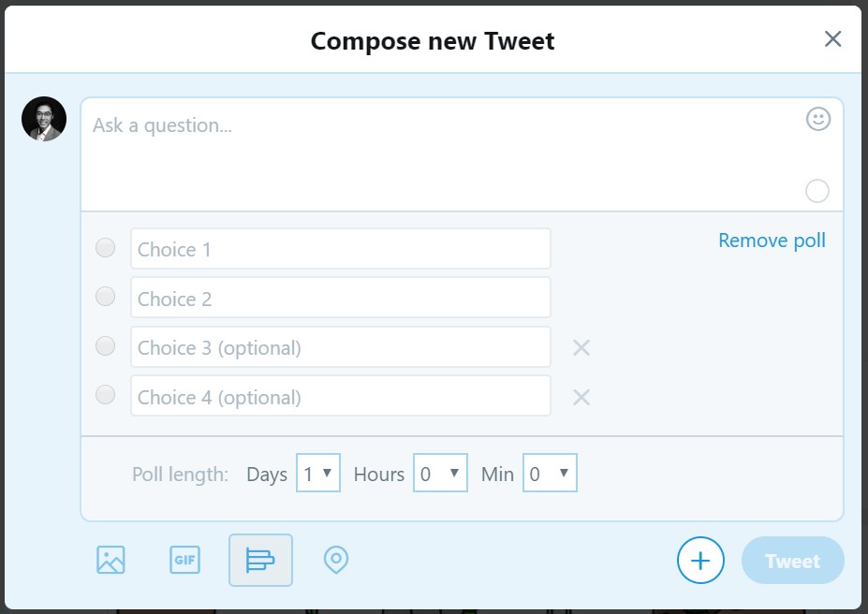The width and height of the screenshot is (868, 614).
Task: Click the add photo or video icon
Action: (x=110, y=560)
